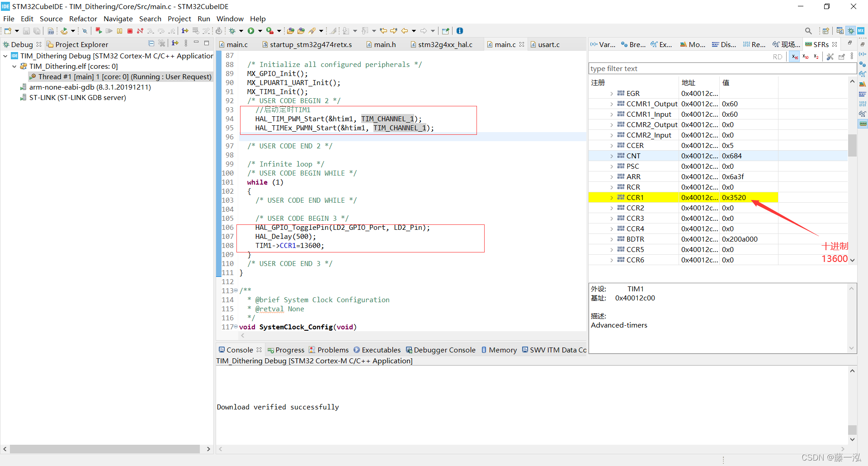Click the RD read register button
The height and width of the screenshot is (466, 868).
coord(778,57)
